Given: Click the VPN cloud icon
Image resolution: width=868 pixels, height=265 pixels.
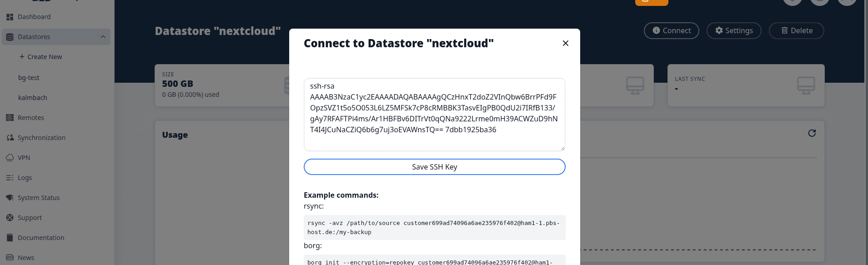Looking at the screenshot, I should coord(10,158).
